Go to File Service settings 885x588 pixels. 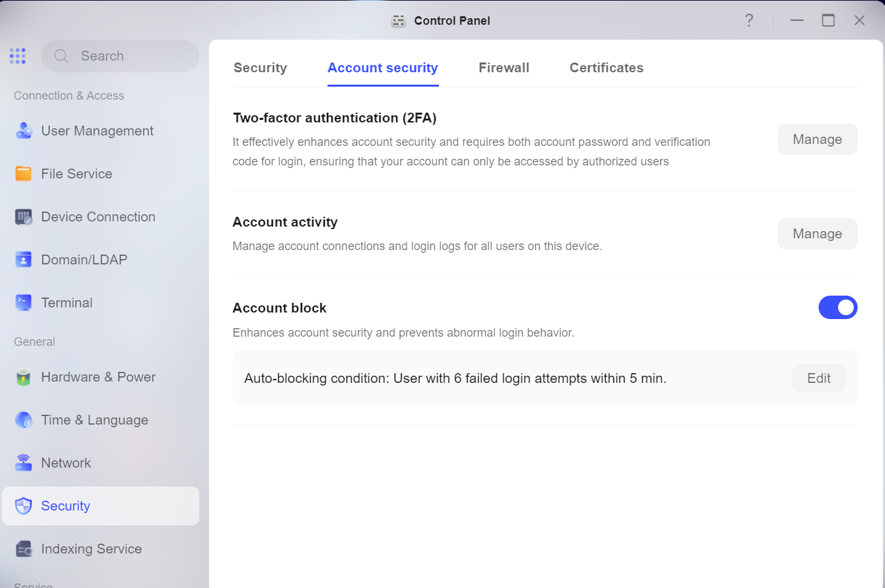[101, 174]
